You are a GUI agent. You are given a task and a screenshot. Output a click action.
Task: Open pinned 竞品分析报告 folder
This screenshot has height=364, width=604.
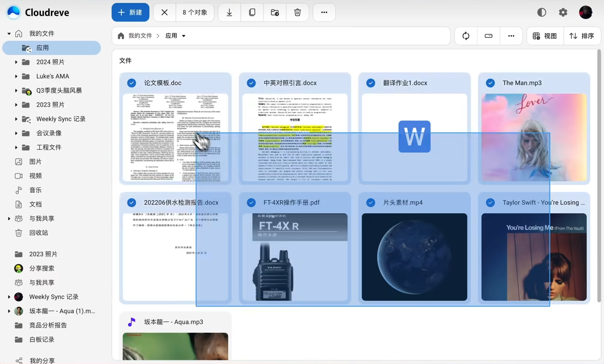[51, 325]
